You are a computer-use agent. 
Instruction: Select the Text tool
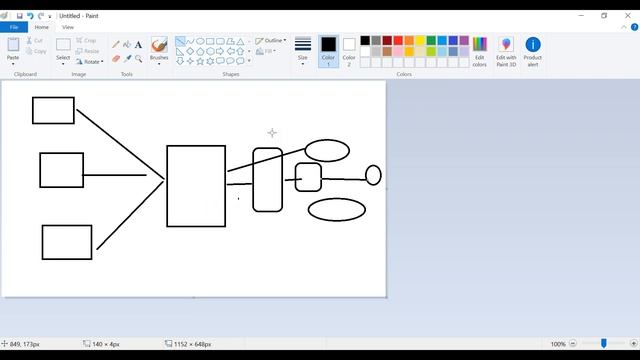[x=138, y=44]
